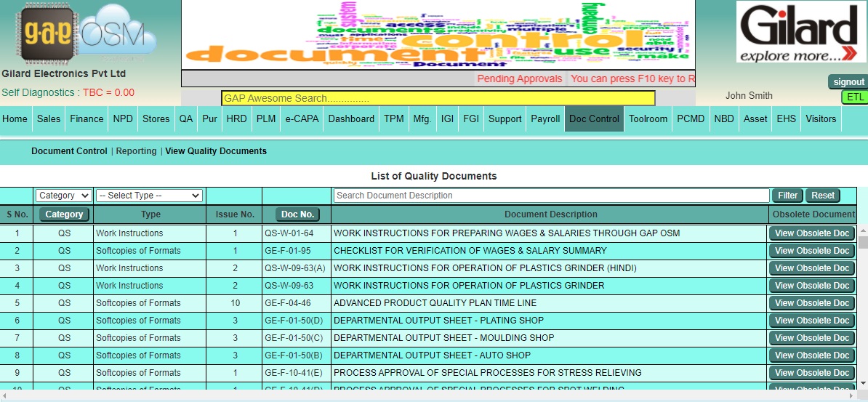Click the Gilard company logo
Screen dimensions: 868x402
pos(800,32)
